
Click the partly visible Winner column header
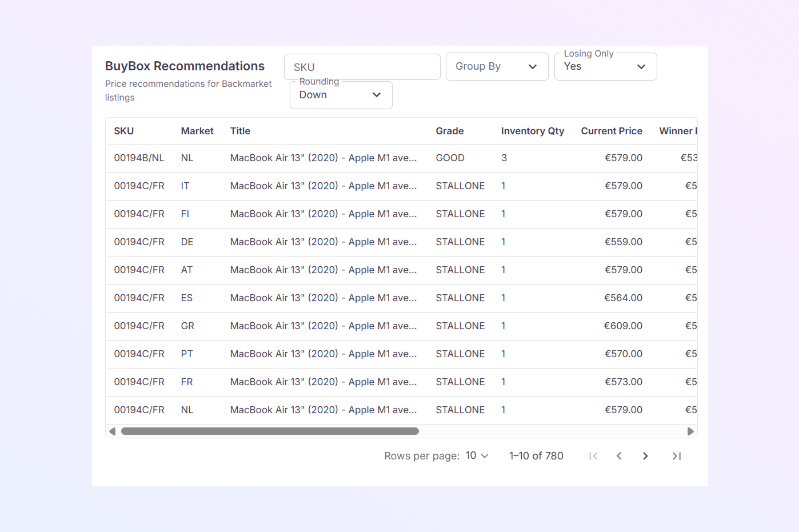coord(678,131)
